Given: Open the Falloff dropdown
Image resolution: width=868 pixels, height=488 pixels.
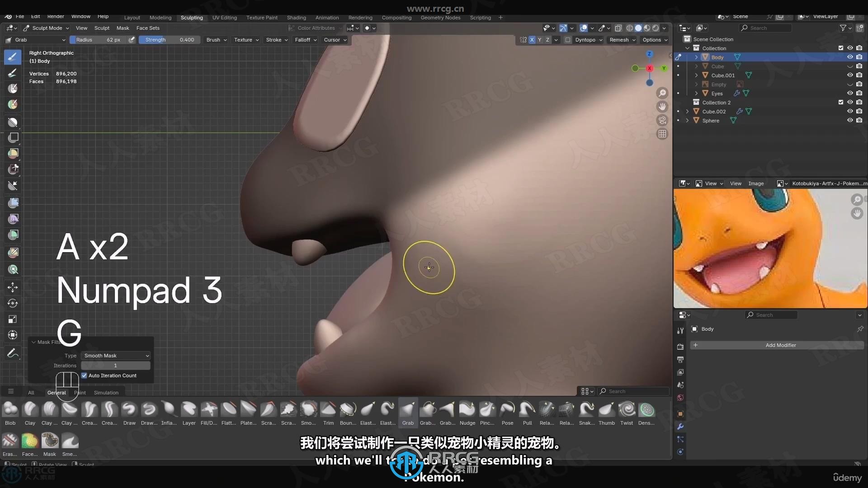Looking at the screenshot, I should [306, 40].
